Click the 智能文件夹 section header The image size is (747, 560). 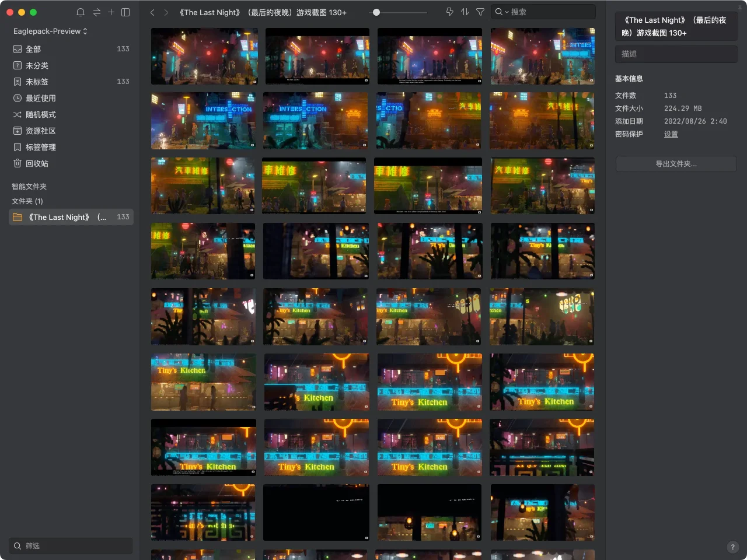point(29,187)
